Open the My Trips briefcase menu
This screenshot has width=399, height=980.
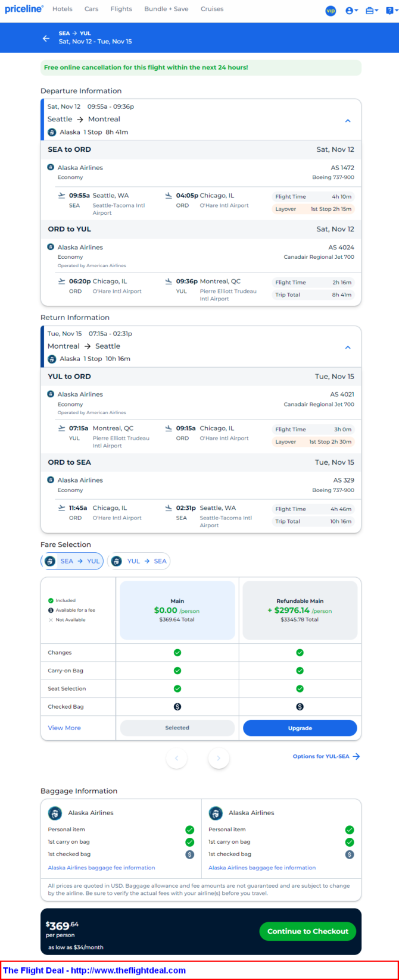(x=372, y=11)
